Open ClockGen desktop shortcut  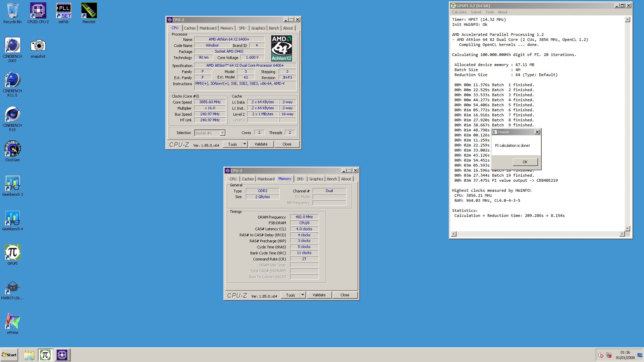pyautogui.click(x=12, y=151)
